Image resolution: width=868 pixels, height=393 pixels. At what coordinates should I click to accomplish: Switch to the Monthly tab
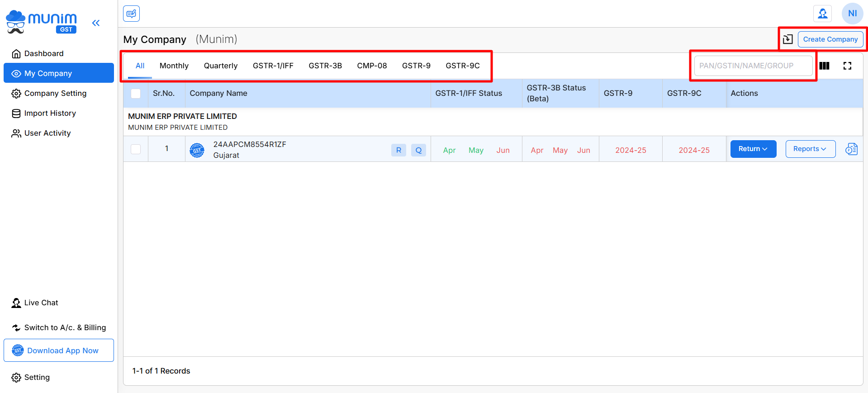coord(174,66)
